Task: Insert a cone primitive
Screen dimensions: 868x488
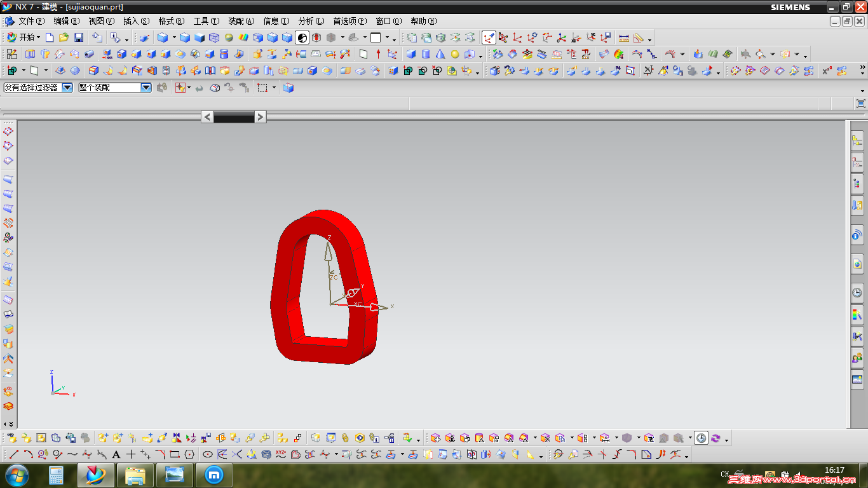Action: (440, 54)
